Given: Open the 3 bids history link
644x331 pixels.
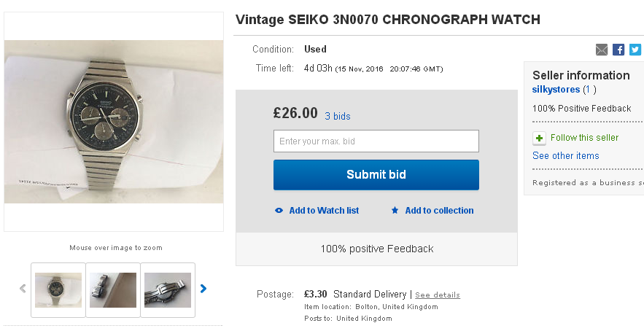Looking at the screenshot, I should click(x=338, y=116).
